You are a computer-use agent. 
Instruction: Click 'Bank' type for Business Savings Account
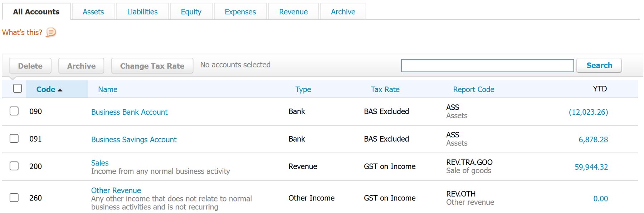[x=297, y=139]
